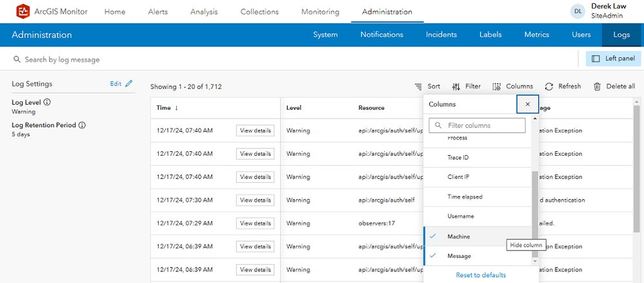Image resolution: width=644 pixels, height=283 pixels.
Task: Click the Refresh logs icon
Action: coord(549,87)
